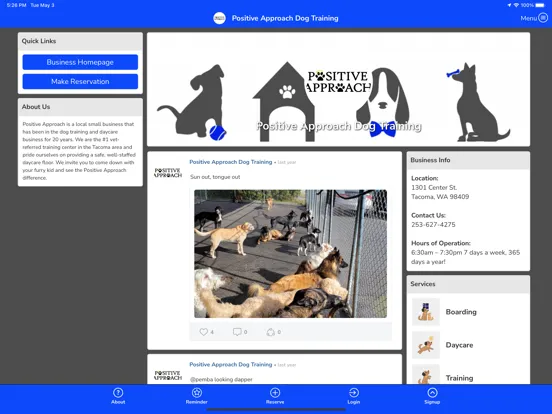Click the Hours of Operation text
The height and width of the screenshot is (414, 552).
click(x=465, y=257)
